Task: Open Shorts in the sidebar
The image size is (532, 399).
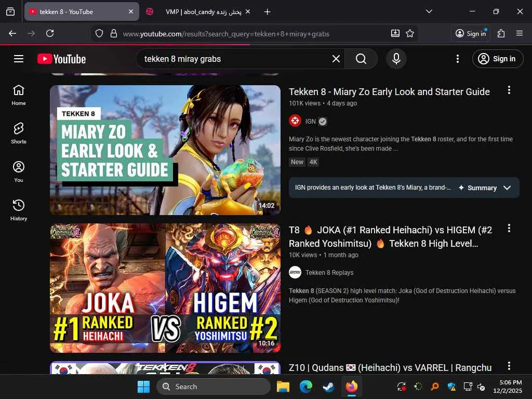Action: 19,134
